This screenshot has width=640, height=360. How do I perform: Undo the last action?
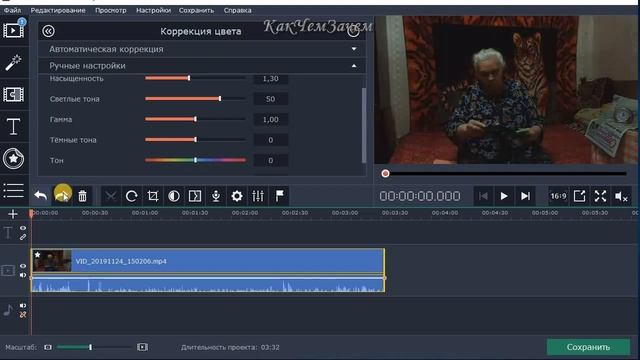40,196
